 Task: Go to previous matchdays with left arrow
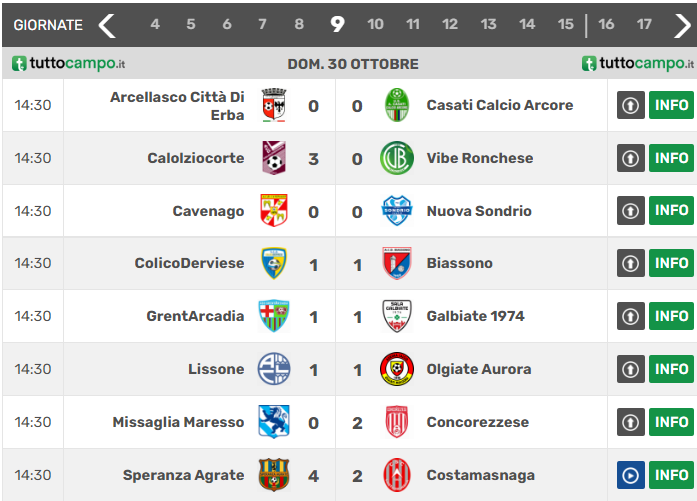(107, 25)
